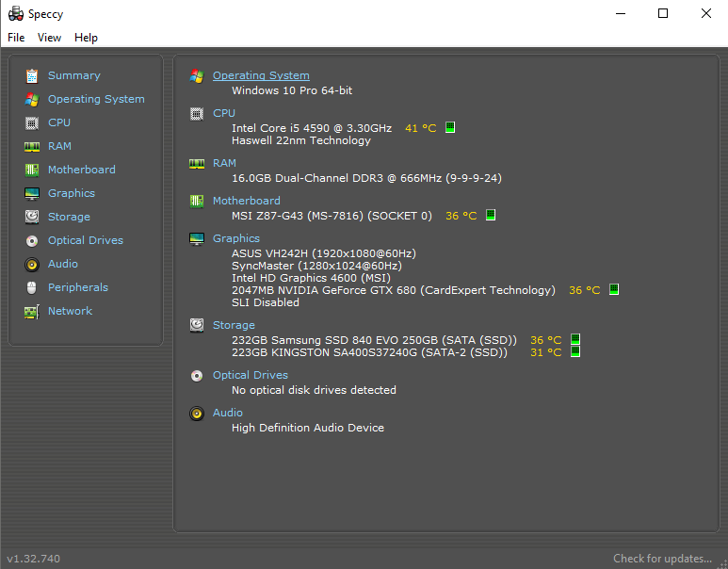Open the Operating System sidebar section
The width and height of the screenshot is (728, 569).
point(96,99)
